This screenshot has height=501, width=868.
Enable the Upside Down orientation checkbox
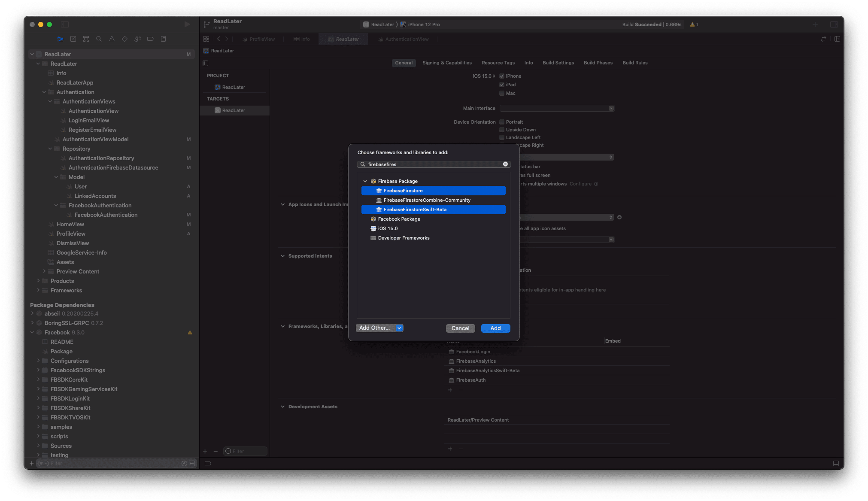(x=502, y=130)
